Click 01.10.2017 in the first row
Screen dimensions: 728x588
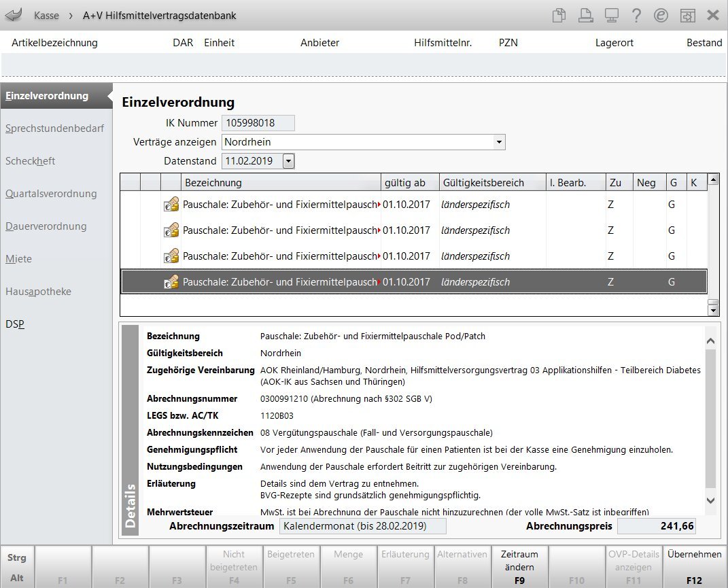pyautogui.click(x=406, y=205)
